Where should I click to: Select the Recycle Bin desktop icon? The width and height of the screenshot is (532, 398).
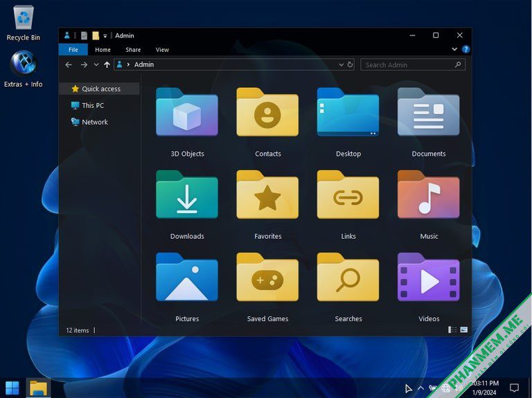[x=23, y=23]
